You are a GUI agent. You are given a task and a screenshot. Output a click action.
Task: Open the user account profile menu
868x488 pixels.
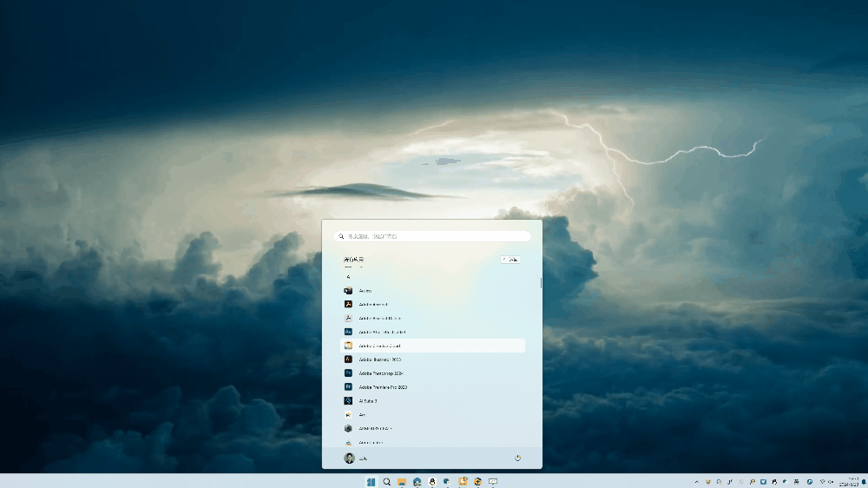tap(355, 458)
